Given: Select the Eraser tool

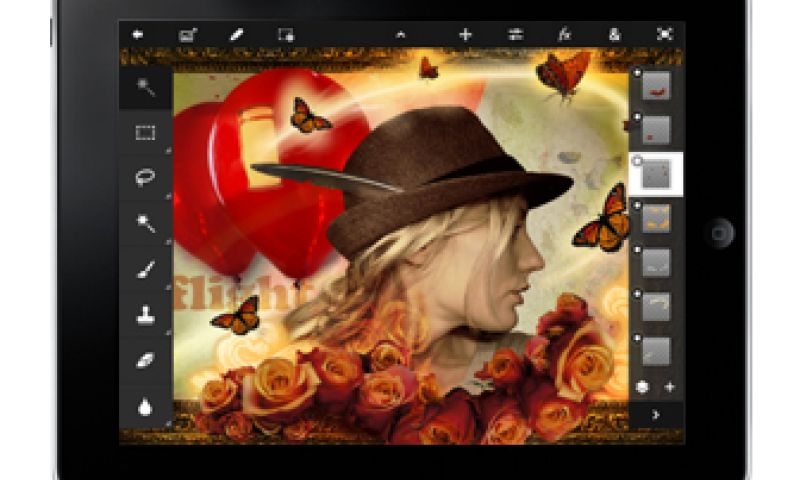Looking at the screenshot, I should pos(146,360).
